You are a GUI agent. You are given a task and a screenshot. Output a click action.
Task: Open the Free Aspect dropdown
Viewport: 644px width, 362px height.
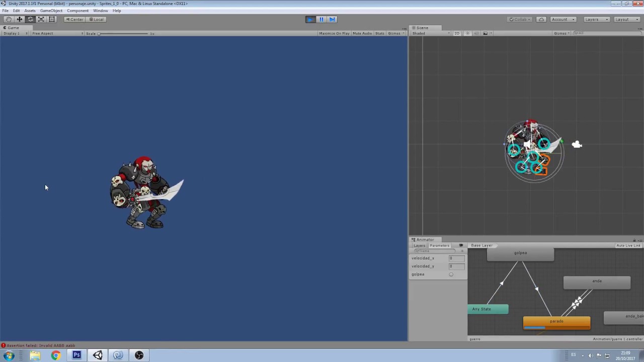point(57,33)
